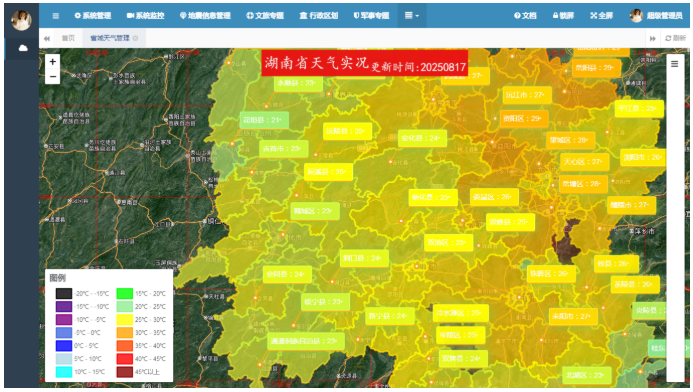Click the 永顺县 : 23 label

[x=298, y=83]
